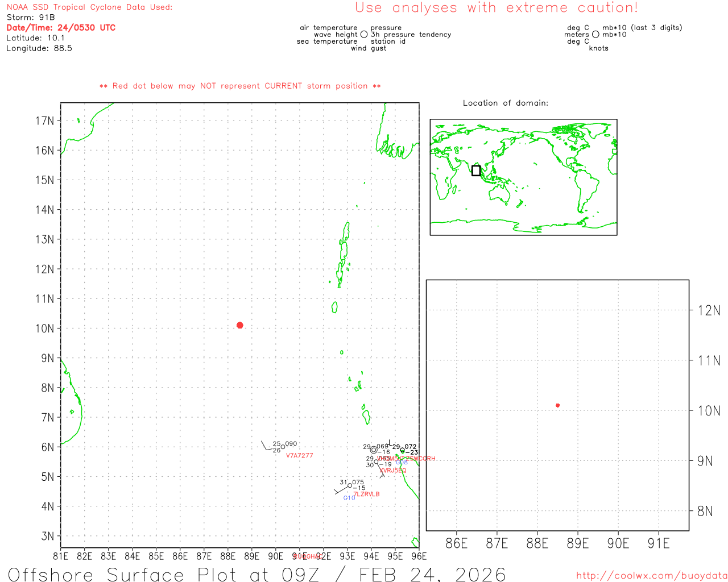Click '89E' label on inset map
The width and height of the screenshot is (728, 582).
577,543
